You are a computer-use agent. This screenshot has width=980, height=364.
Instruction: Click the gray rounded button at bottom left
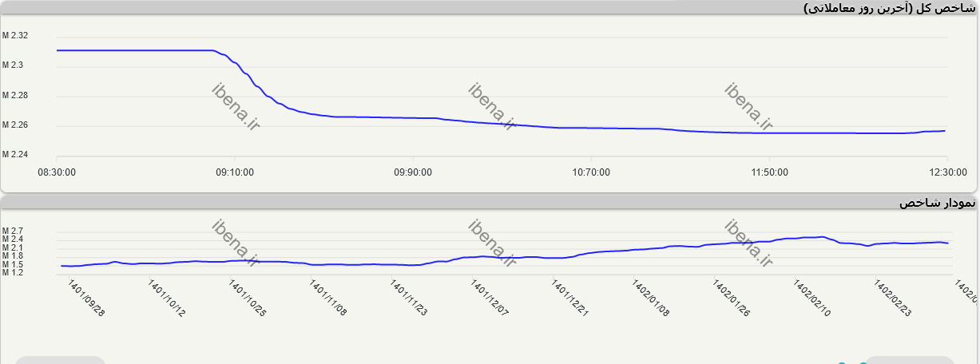(60, 360)
